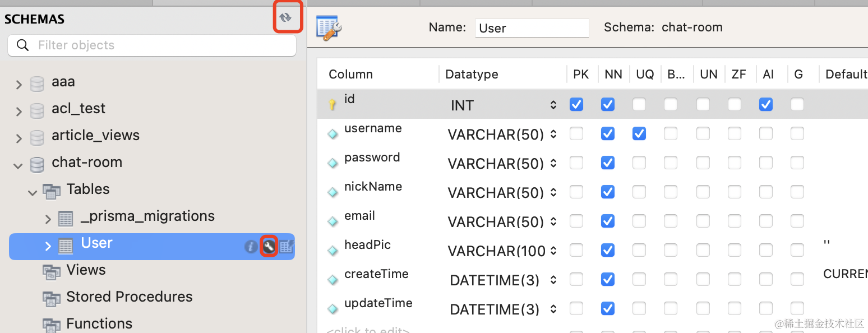Screen dimensions: 868x333
Task: Select the Views tree item
Action: coord(86,270)
